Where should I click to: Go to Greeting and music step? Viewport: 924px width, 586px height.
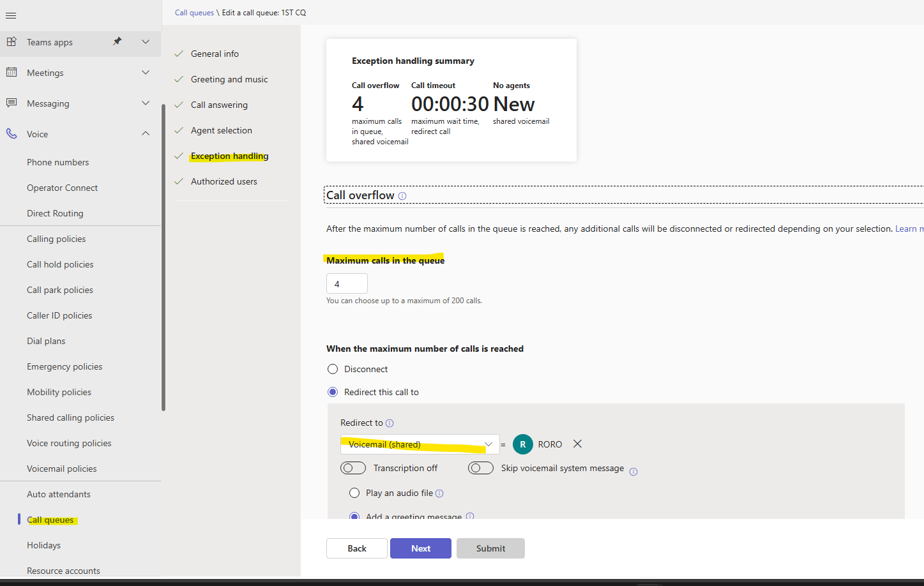[x=229, y=79]
